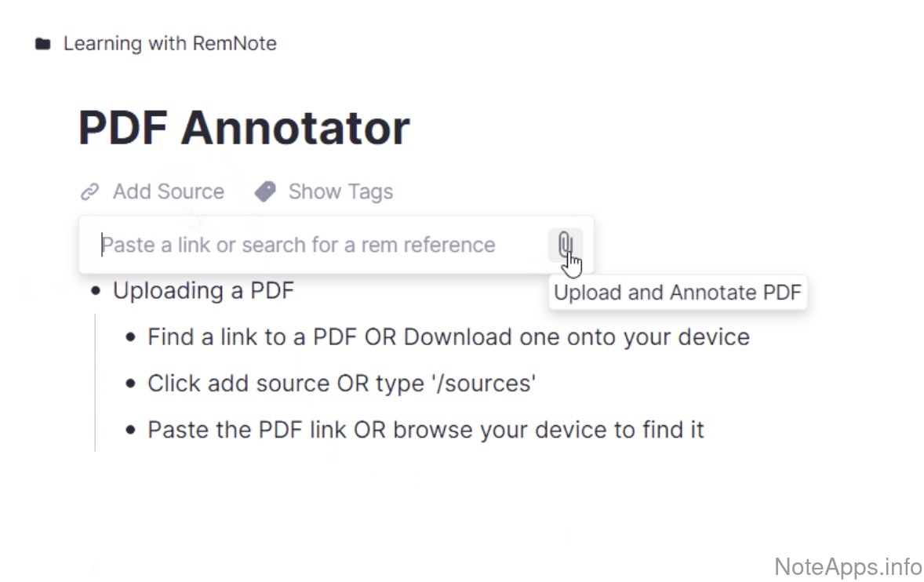
Task: Toggle Show Tags text
Action: tap(340, 191)
